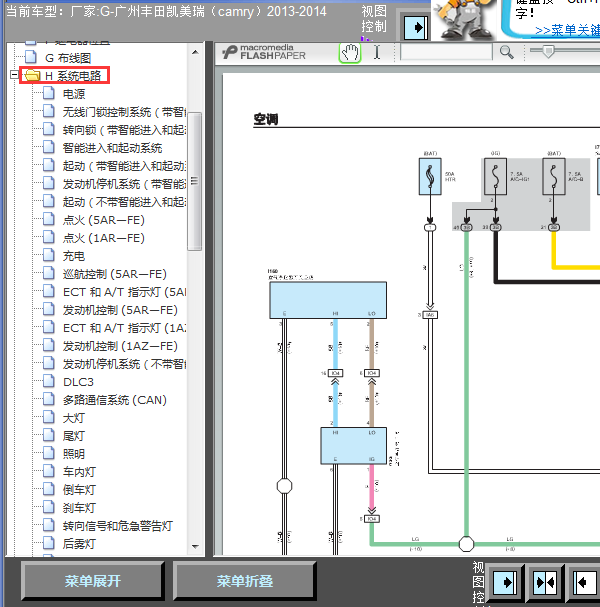The width and height of the screenshot is (600, 607).
Task: Click the page icon beside 照明
Action: (49, 453)
